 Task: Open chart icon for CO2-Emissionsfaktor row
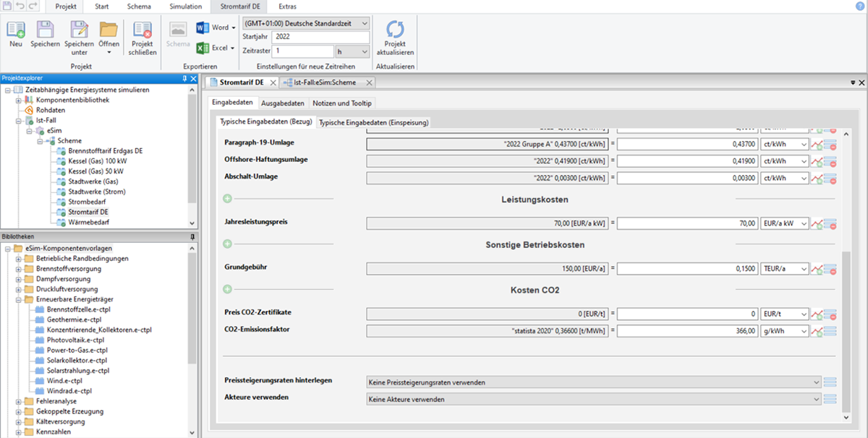pyautogui.click(x=817, y=331)
